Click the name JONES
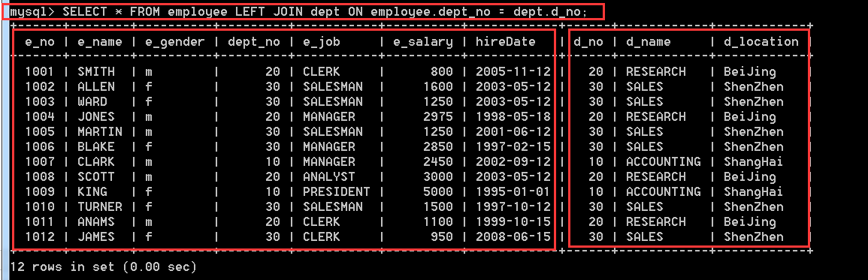The height and width of the screenshot is (280, 868). click(x=96, y=116)
